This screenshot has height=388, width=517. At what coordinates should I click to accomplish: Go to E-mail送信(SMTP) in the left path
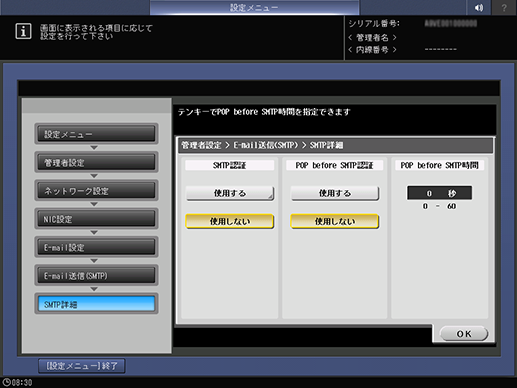[96, 276]
